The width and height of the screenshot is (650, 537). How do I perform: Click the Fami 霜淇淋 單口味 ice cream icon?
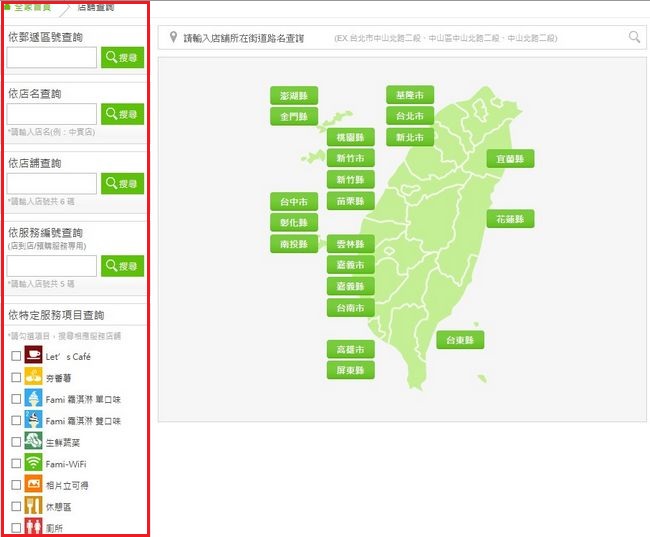pos(33,398)
